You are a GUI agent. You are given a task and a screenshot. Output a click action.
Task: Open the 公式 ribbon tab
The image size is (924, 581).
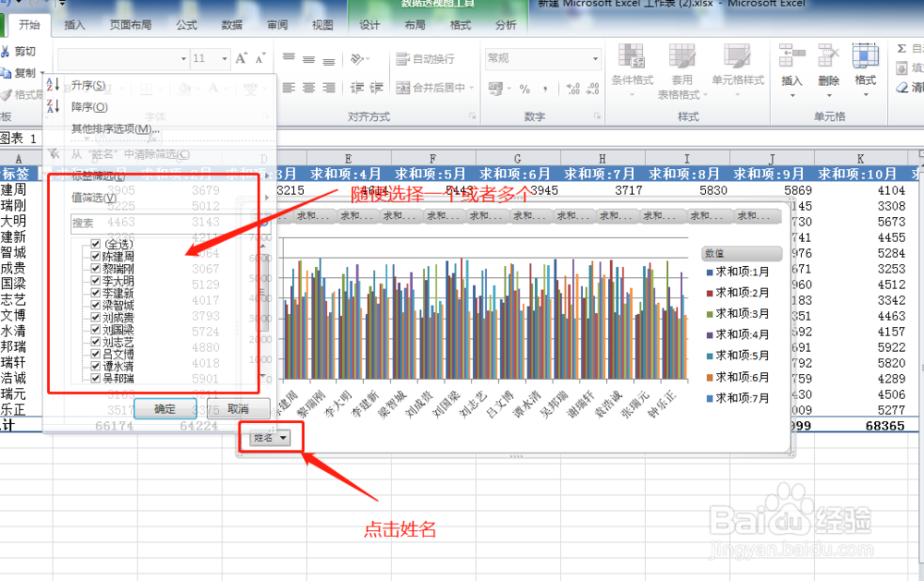click(x=187, y=25)
